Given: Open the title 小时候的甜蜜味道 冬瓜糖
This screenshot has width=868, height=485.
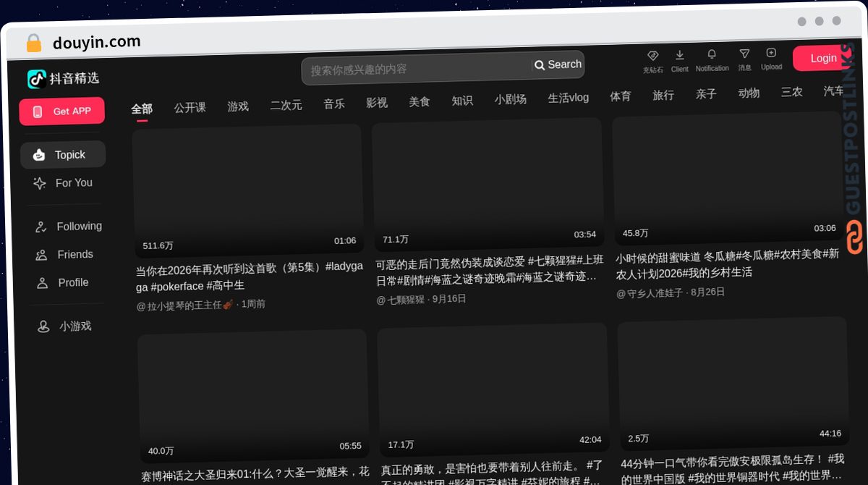Looking at the screenshot, I should point(728,263).
